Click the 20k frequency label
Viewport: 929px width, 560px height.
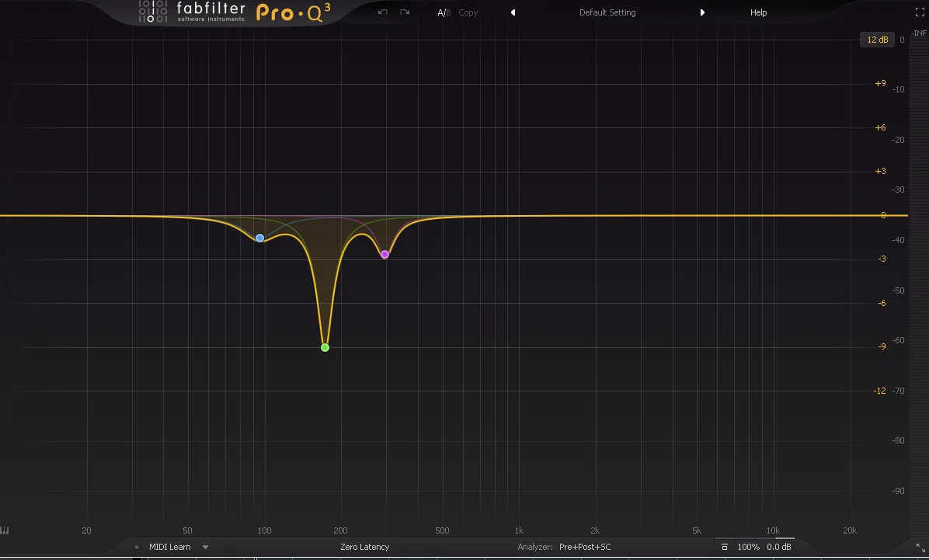click(850, 530)
